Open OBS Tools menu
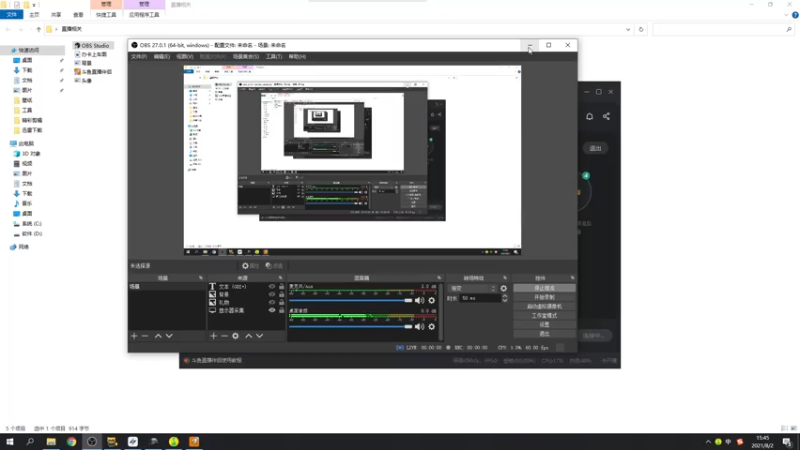 [x=274, y=57]
